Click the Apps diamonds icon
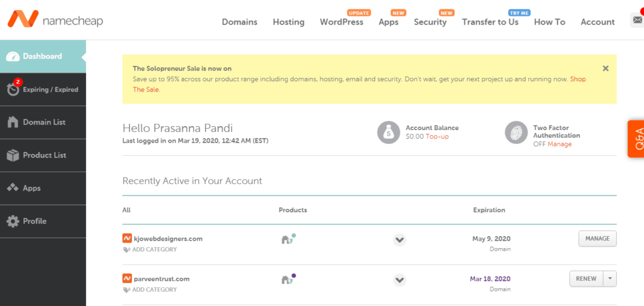 pos(13,188)
